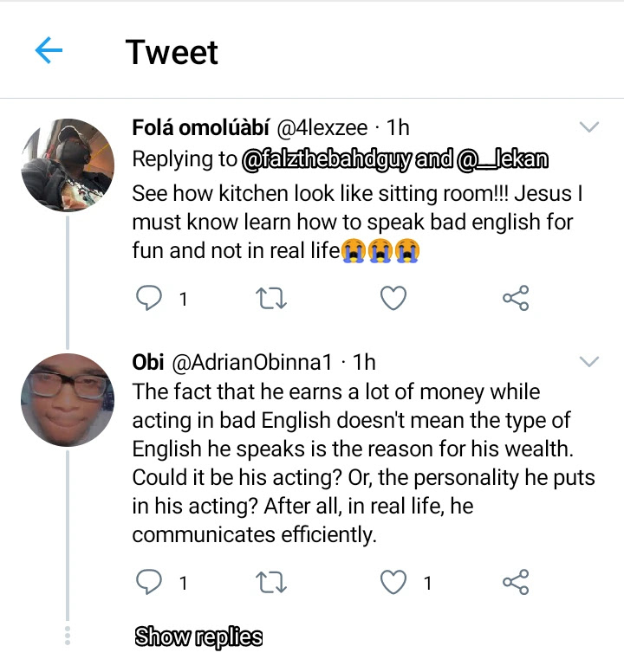
Task: Retweet Folá omolúàbí's tweet
Action: tap(271, 299)
